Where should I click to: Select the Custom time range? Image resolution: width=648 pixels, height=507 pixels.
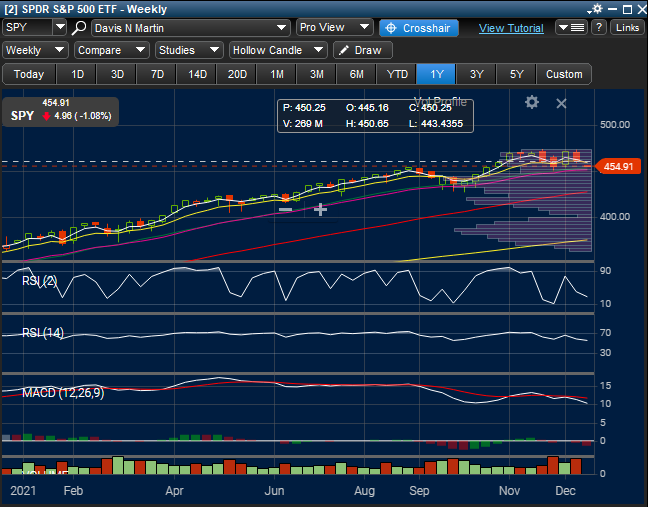click(x=564, y=74)
